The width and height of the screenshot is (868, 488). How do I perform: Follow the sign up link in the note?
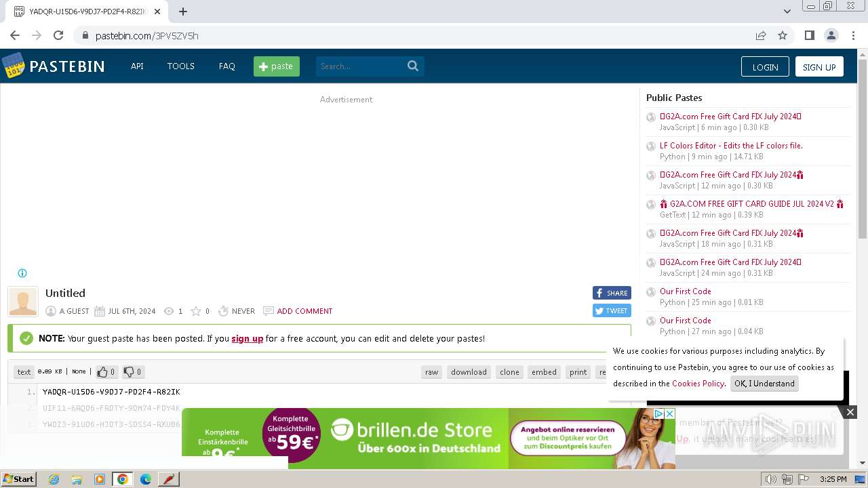(x=248, y=338)
